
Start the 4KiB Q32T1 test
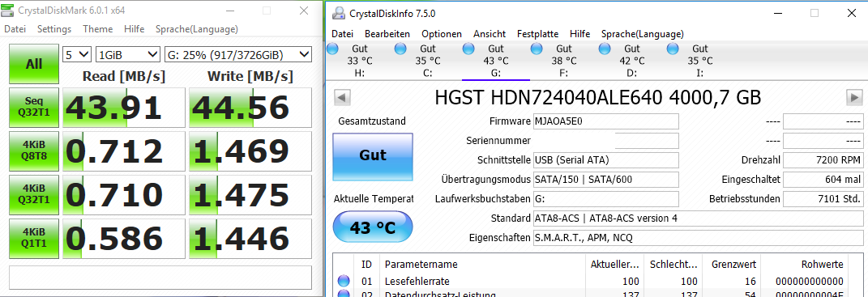coord(34,195)
